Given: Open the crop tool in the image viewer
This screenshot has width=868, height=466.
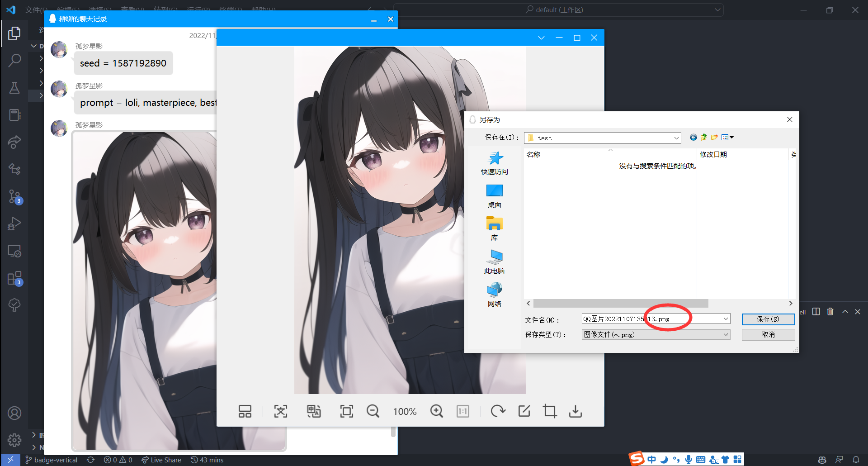Looking at the screenshot, I should 549,411.
